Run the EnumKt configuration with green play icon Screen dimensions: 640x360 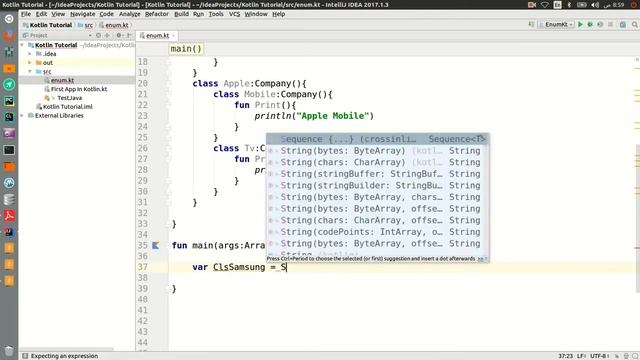point(580,24)
